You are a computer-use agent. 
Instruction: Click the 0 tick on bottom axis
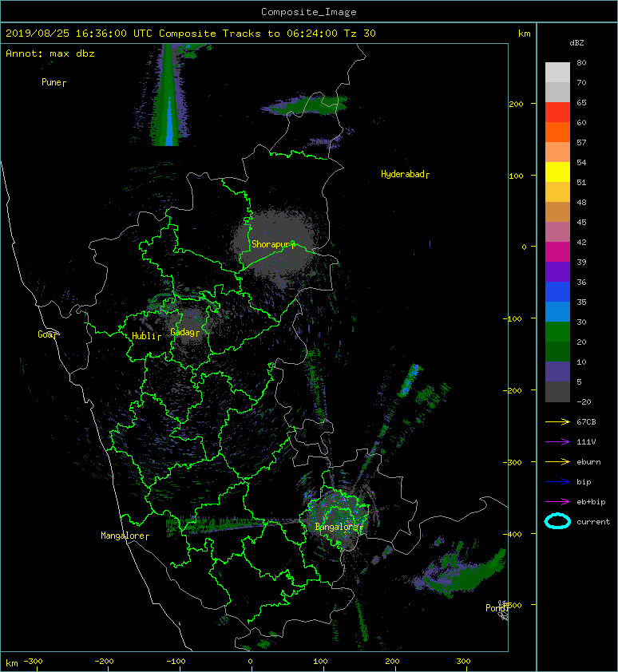[250, 662]
